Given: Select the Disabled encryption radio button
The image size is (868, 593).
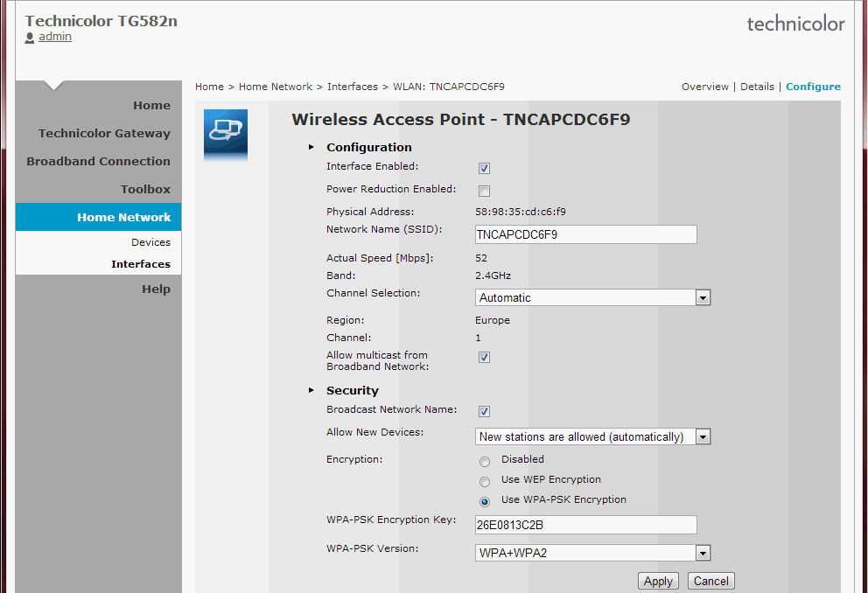Looking at the screenshot, I should click(x=485, y=462).
